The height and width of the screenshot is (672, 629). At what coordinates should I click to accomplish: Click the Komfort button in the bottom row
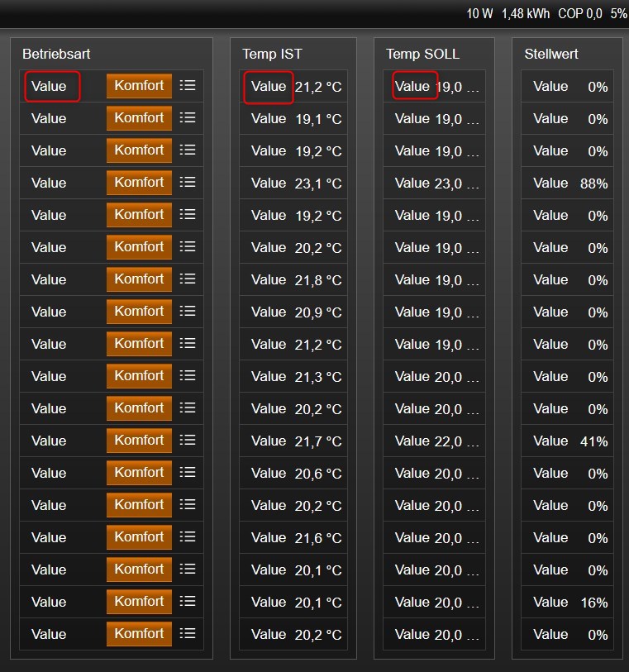point(139,633)
